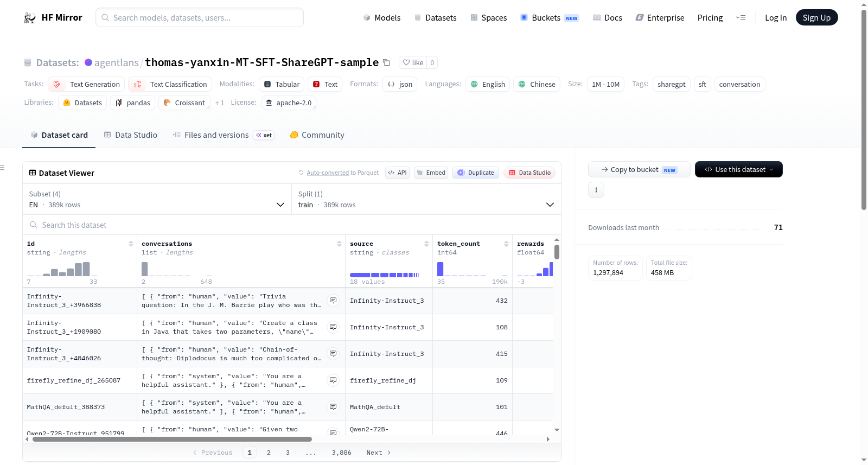Go to Models in navigation

381,18
